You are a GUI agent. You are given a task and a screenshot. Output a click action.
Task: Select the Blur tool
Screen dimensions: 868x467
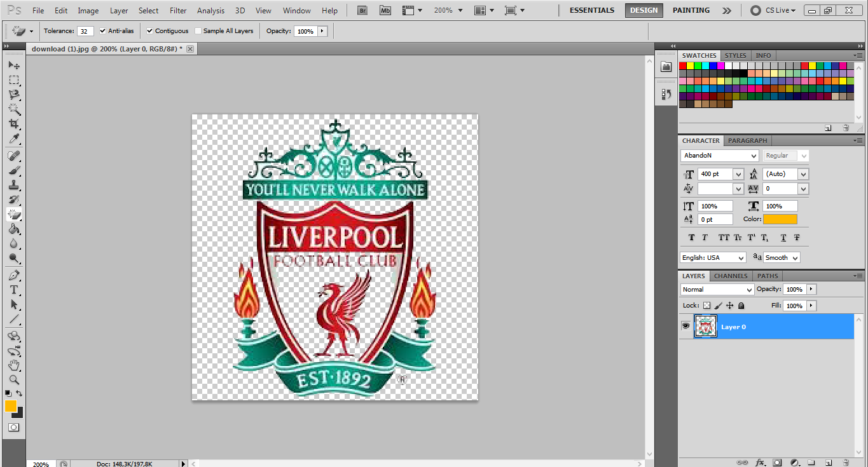tap(14, 243)
